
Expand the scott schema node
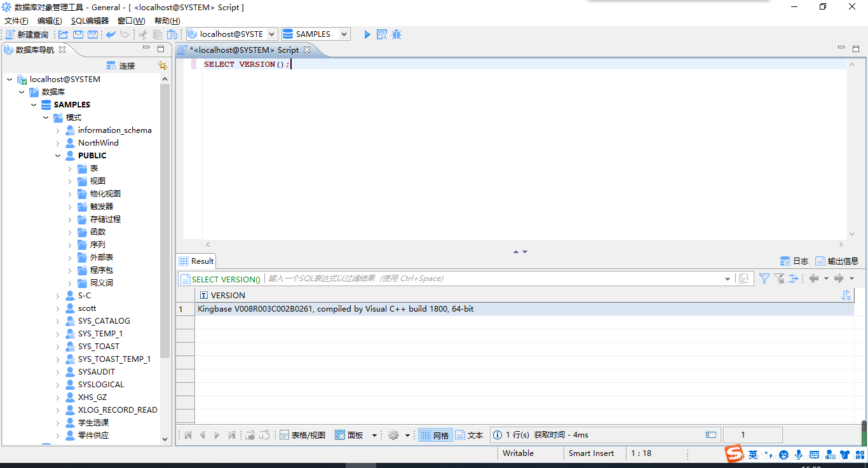coord(58,308)
